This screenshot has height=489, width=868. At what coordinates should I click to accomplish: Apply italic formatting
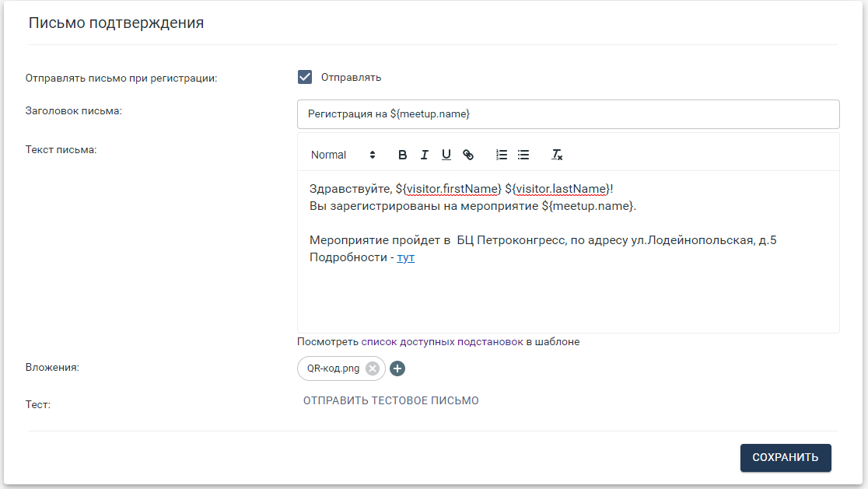(425, 155)
